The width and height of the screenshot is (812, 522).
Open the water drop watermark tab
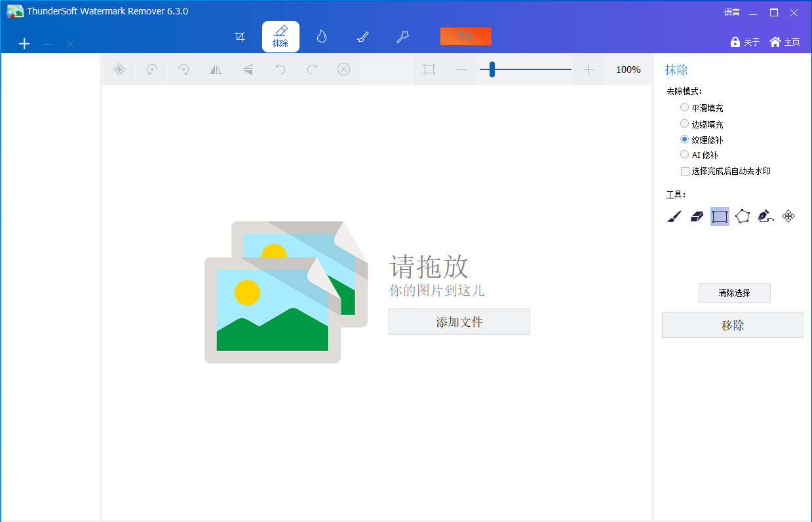(321, 37)
